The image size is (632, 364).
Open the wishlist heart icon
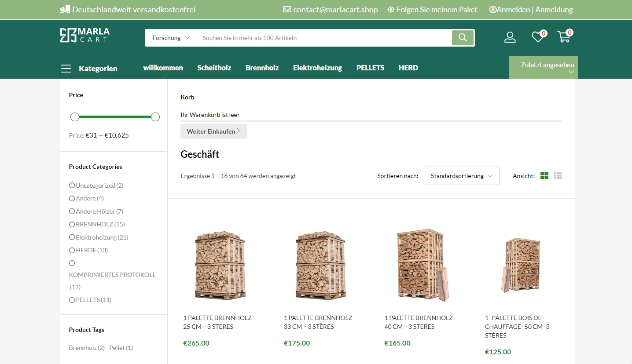[x=537, y=37]
